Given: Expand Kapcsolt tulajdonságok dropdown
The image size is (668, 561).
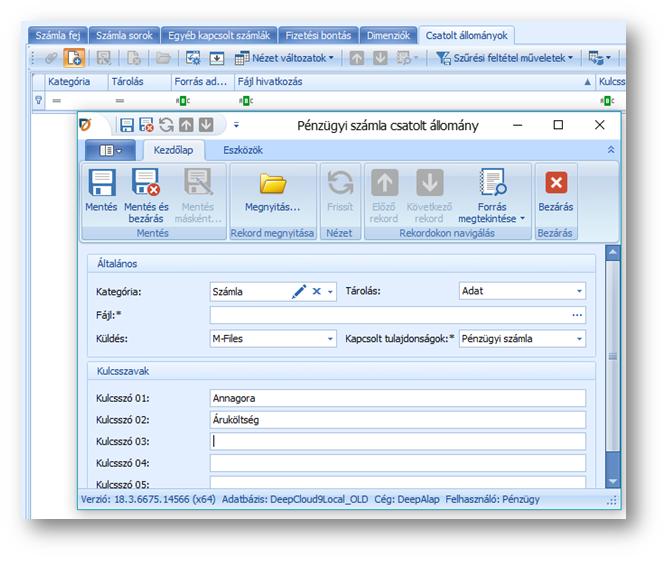Looking at the screenshot, I should pyautogui.click(x=579, y=339).
